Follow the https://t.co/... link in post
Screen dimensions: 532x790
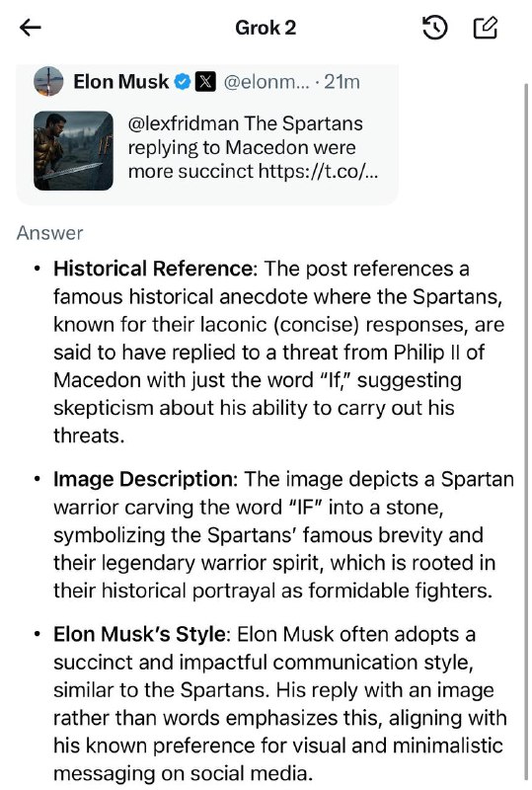coord(319,171)
